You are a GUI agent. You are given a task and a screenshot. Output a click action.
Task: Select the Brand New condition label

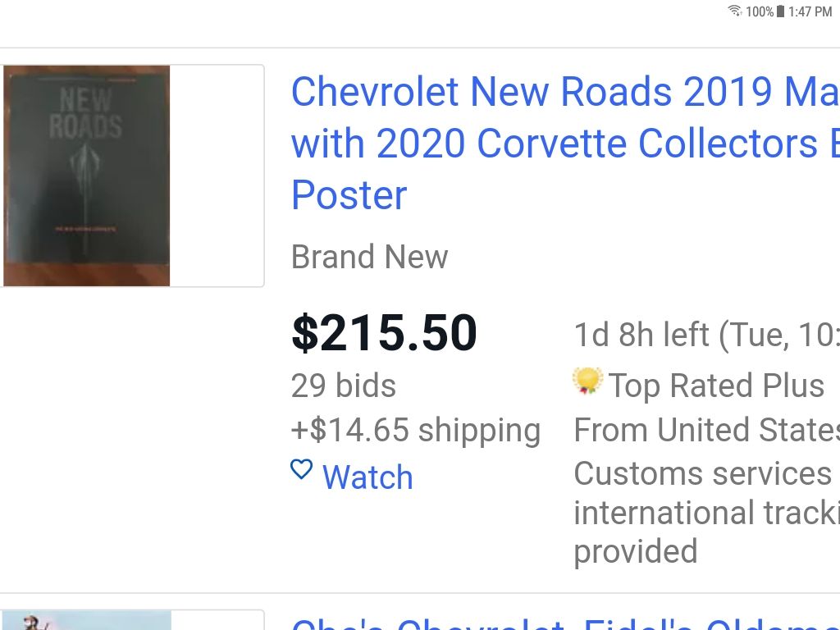coord(369,257)
